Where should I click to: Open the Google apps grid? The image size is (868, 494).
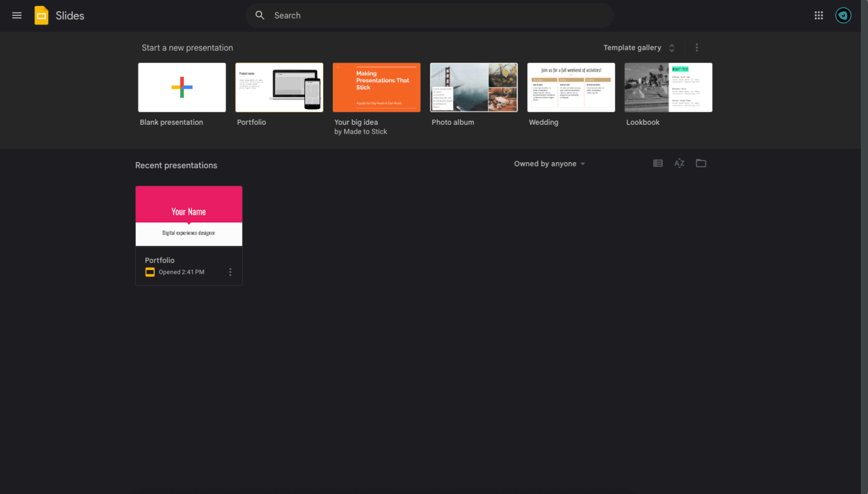point(818,16)
